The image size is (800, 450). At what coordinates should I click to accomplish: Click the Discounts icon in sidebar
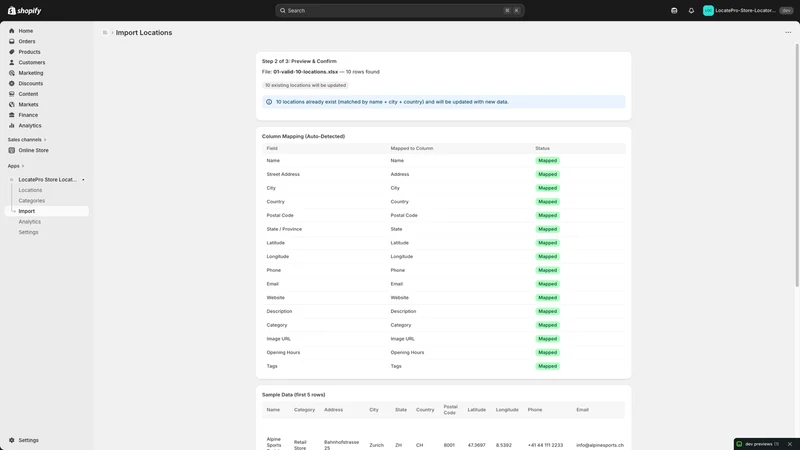click(12, 83)
